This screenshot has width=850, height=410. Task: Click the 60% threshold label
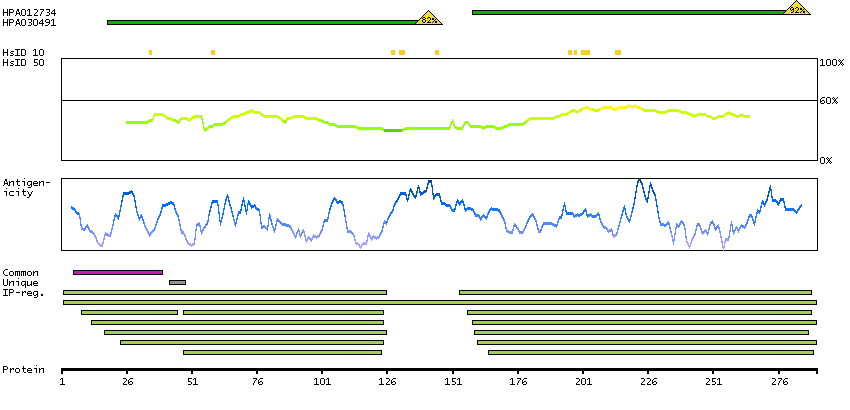(x=831, y=101)
